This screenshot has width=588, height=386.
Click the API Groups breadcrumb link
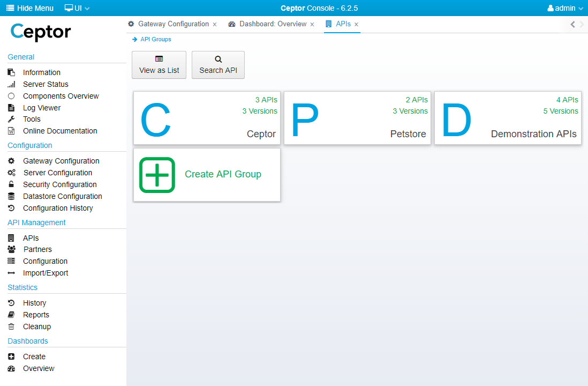point(156,39)
